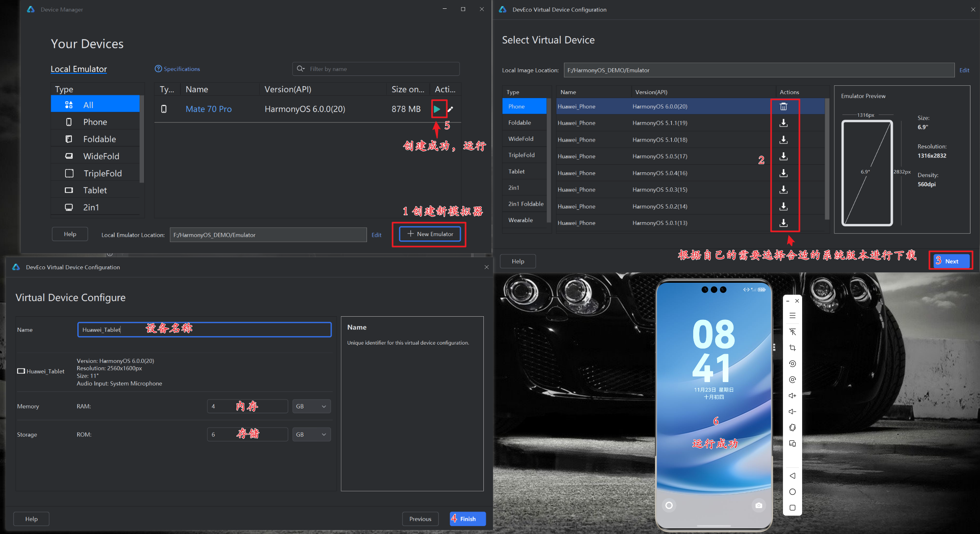
Task: Click emulator volume up icon
Action: [x=792, y=396]
